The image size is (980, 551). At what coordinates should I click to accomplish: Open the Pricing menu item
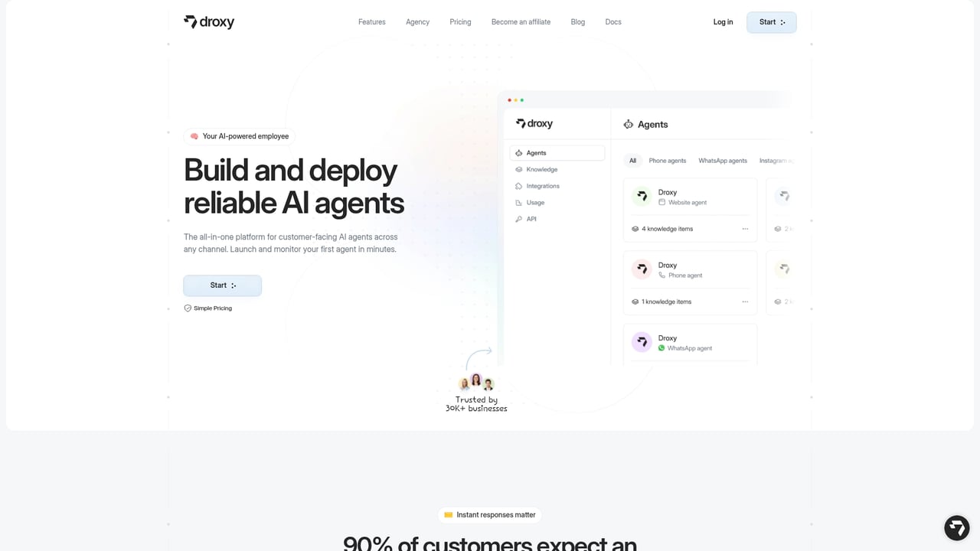click(x=460, y=21)
